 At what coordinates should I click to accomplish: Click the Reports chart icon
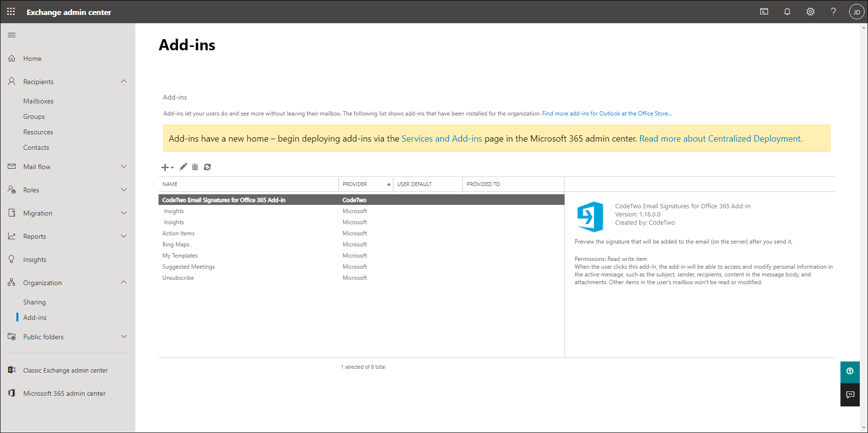click(12, 236)
